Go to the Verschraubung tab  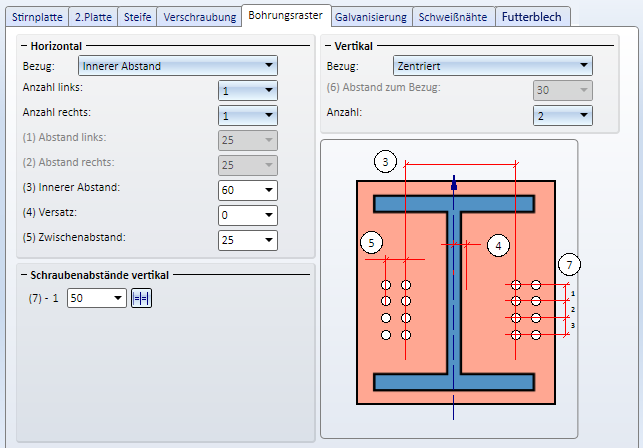tap(199, 17)
